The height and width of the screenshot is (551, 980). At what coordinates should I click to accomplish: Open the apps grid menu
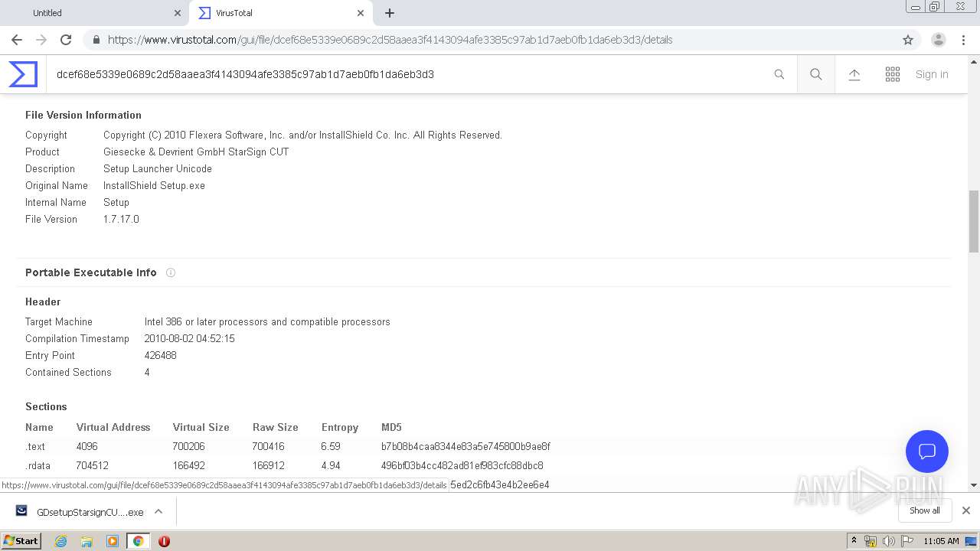coord(893,74)
